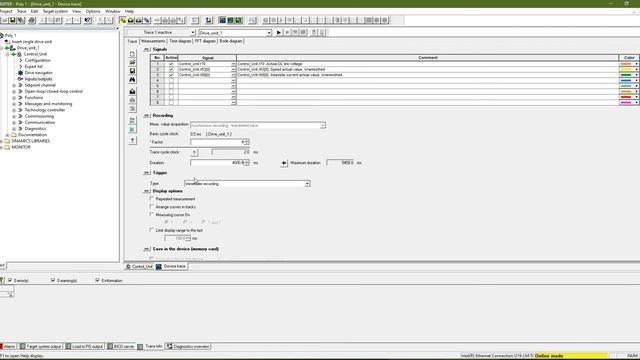The height and width of the screenshot is (360, 640).
Task: Check Active box for signal row 4
Action: click(x=171, y=81)
